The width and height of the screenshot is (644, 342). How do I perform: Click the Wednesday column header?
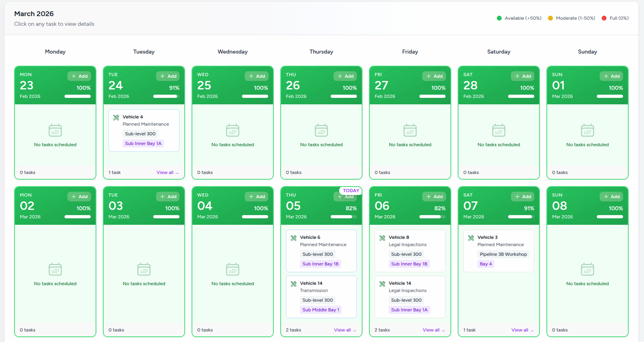[233, 52]
